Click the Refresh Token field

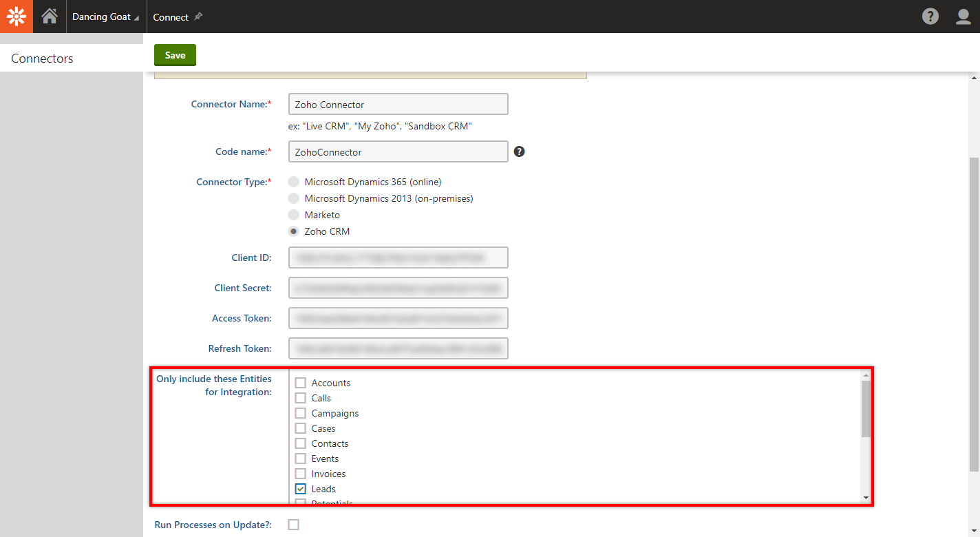(x=398, y=348)
